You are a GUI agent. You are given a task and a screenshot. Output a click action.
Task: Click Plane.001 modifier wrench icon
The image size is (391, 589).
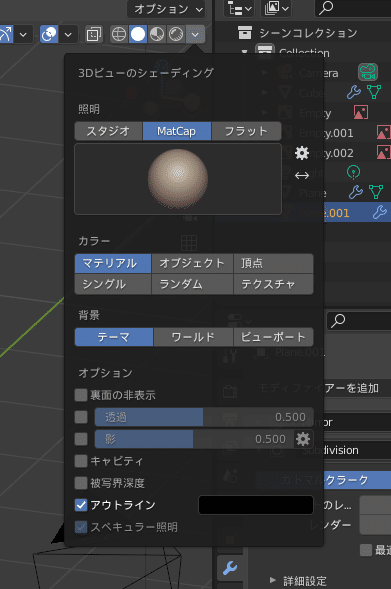[380, 213]
